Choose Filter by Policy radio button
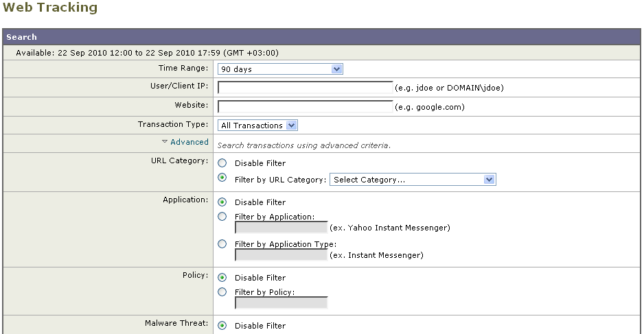Image resolution: width=644 pixels, height=334 pixels. (x=222, y=291)
